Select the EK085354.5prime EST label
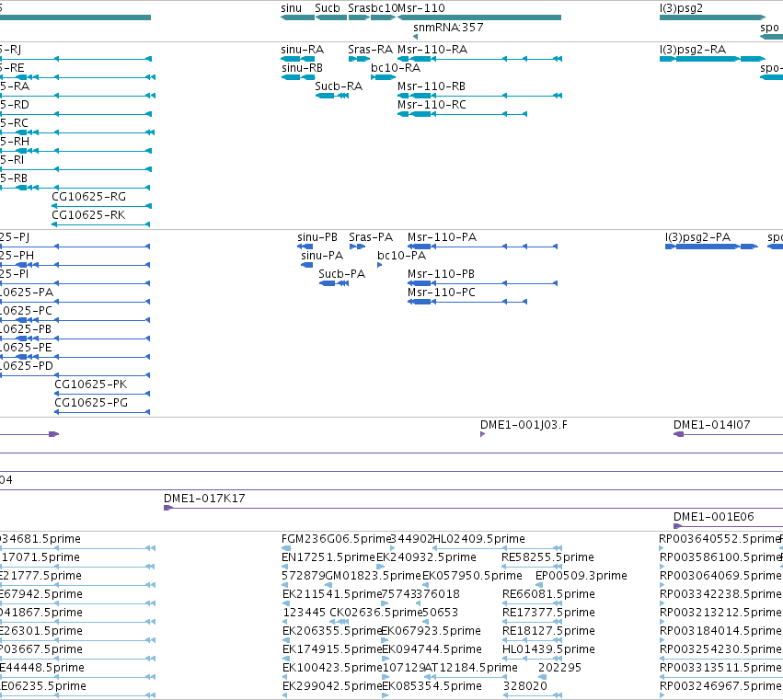Viewport: 783px width, 700px height. click(x=432, y=686)
